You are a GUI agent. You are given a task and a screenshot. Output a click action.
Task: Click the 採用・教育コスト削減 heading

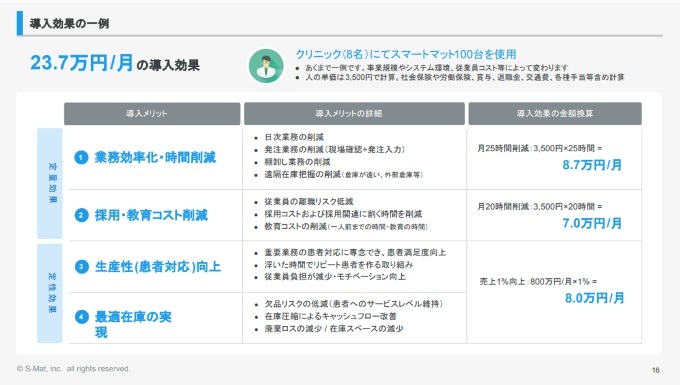[151, 215]
